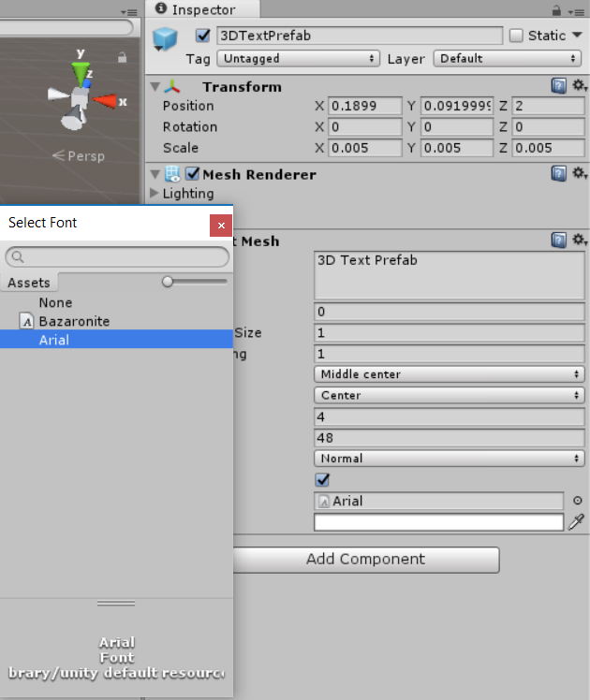Click the search magnifier in Select Font

click(18, 256)
